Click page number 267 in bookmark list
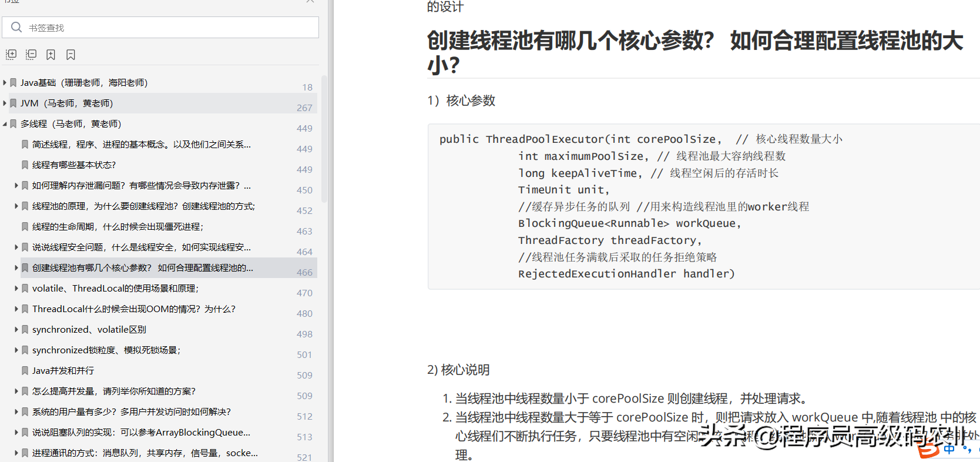 pos(304,108)
